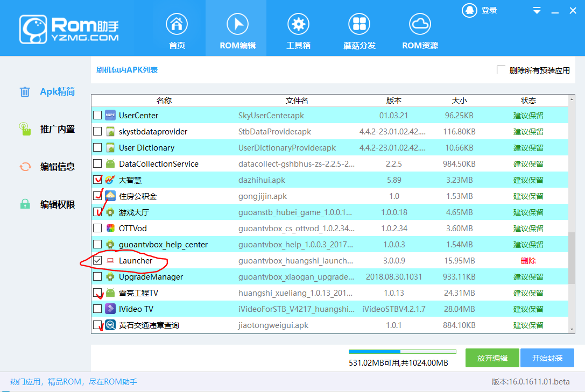Click the skystbdataprovider app icon
Image resolution: width=585 pixels, height=392 pixels.
(110, 132)
